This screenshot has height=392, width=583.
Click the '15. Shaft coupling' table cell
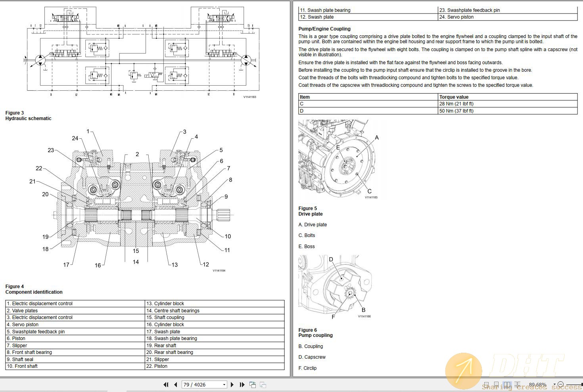215,317
